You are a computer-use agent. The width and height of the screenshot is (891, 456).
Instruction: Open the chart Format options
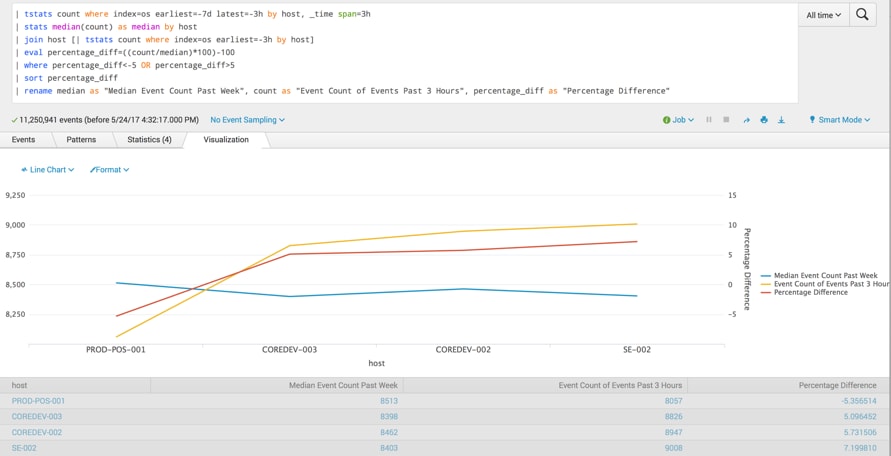coord(110,170)
